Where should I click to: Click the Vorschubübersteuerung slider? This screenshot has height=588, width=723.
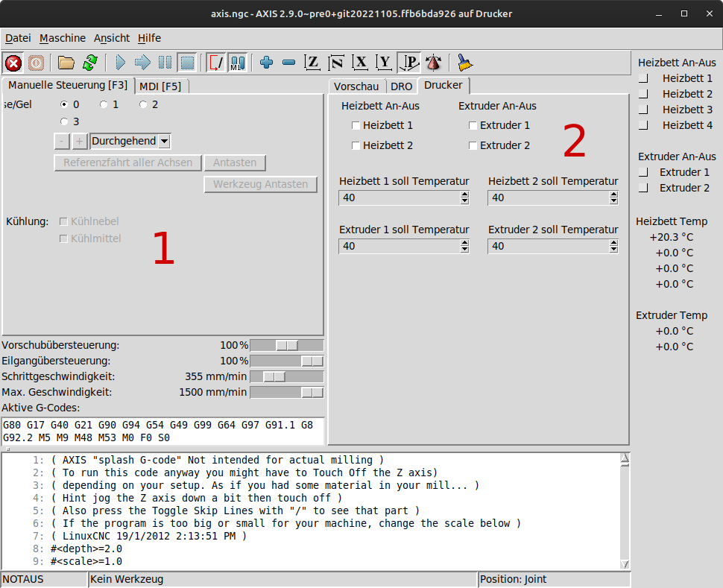click(x=286, y=345)
